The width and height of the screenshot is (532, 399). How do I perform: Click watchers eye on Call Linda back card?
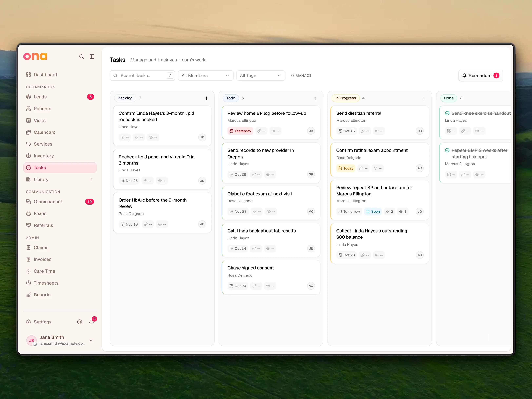270,248
